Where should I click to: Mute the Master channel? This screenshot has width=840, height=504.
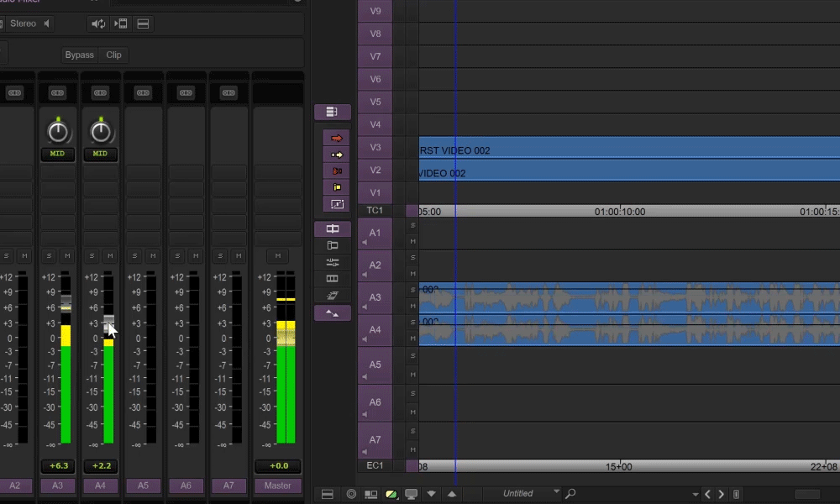click(277, 256)
